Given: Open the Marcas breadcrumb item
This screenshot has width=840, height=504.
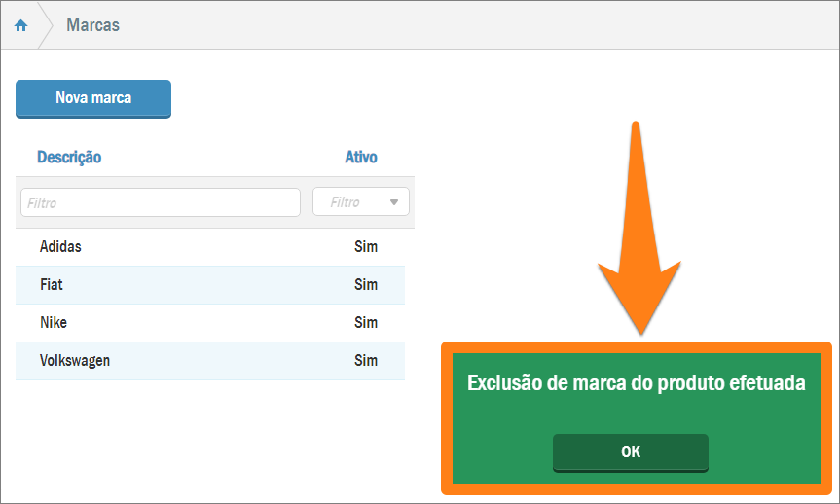Looking at the screenshot, I should (92, 25).
